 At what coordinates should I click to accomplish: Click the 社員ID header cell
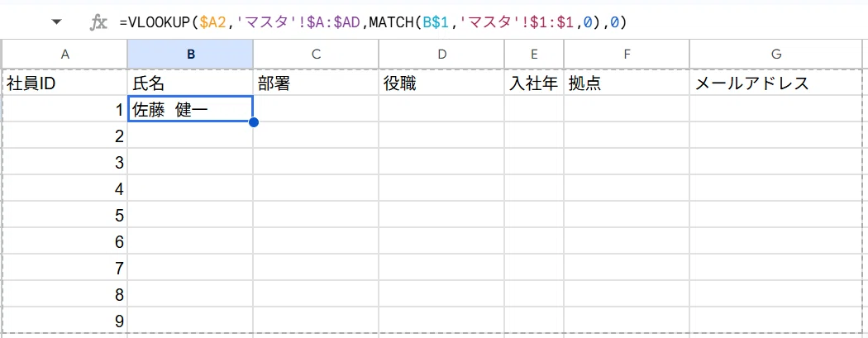click(x=65, y=83)
